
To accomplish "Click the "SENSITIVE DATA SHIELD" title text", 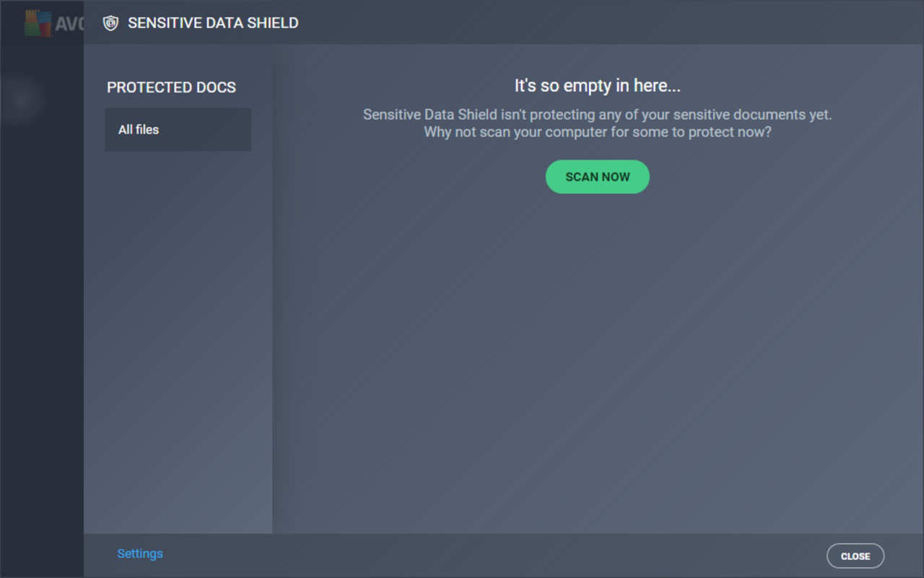I will point(213,23).
